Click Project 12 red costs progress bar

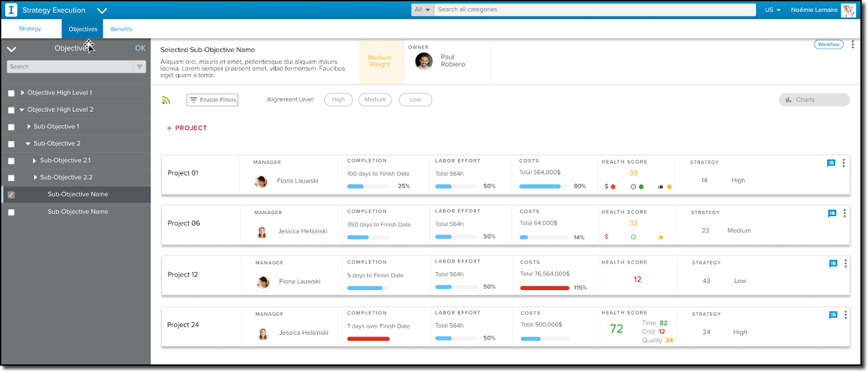click(x=545, y=287)
